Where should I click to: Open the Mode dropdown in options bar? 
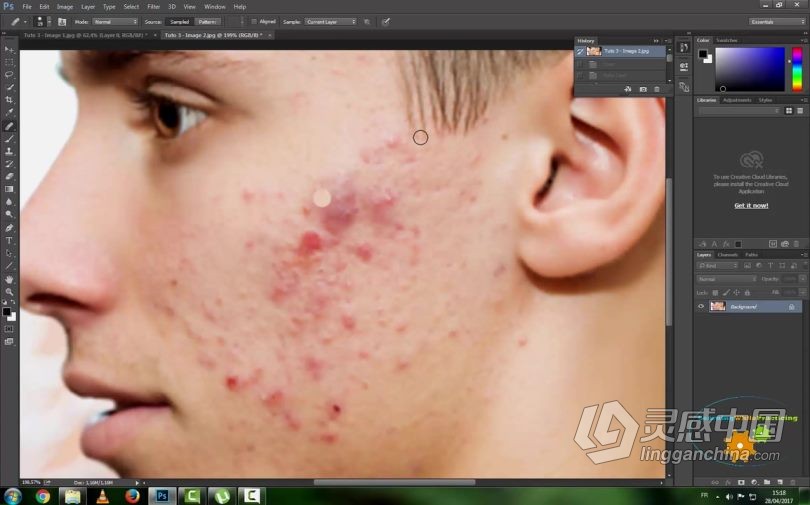(115, 22)
